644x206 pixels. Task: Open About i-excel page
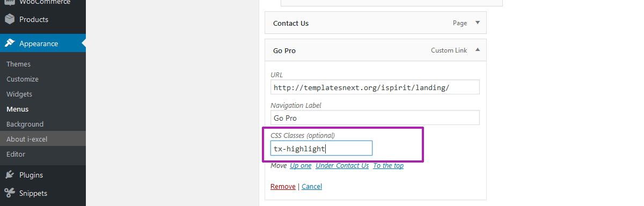[27, 139]
